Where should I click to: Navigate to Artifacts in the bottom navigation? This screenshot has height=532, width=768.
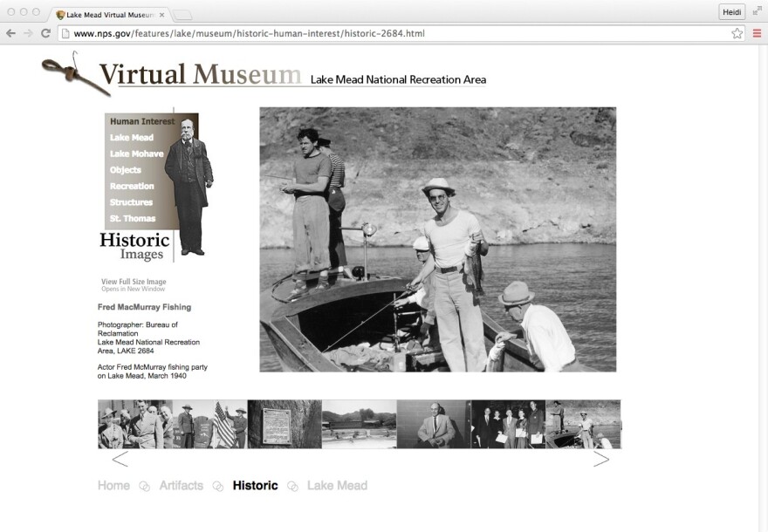click(182, 486)
